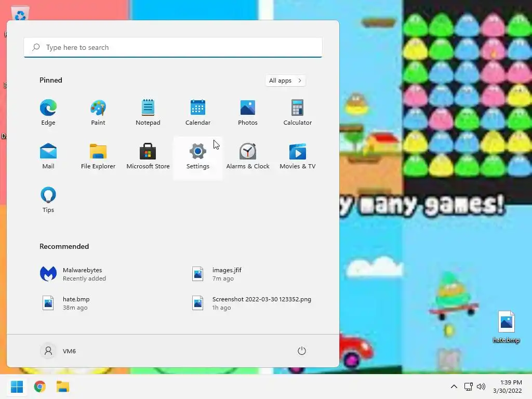Show hidden icons in system tray
The image size is (532, 399).
[x=454, y=387]
